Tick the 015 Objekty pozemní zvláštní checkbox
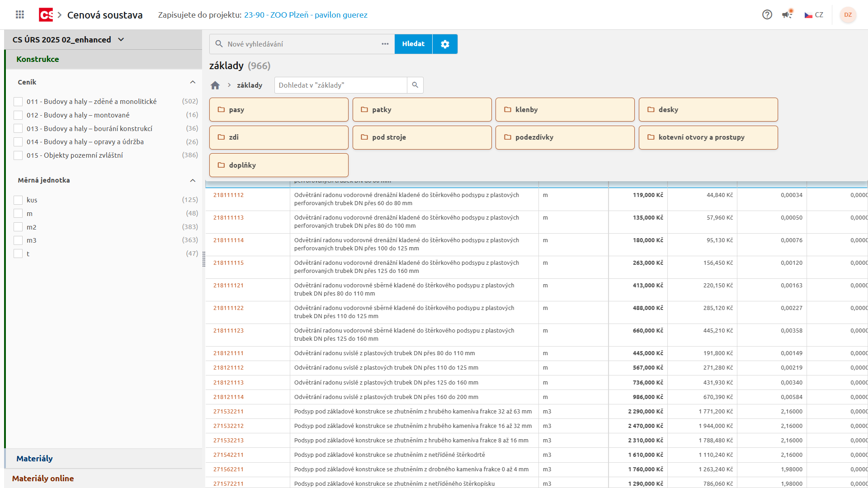This screenshot has height=488, width=868. coord(18,155)
